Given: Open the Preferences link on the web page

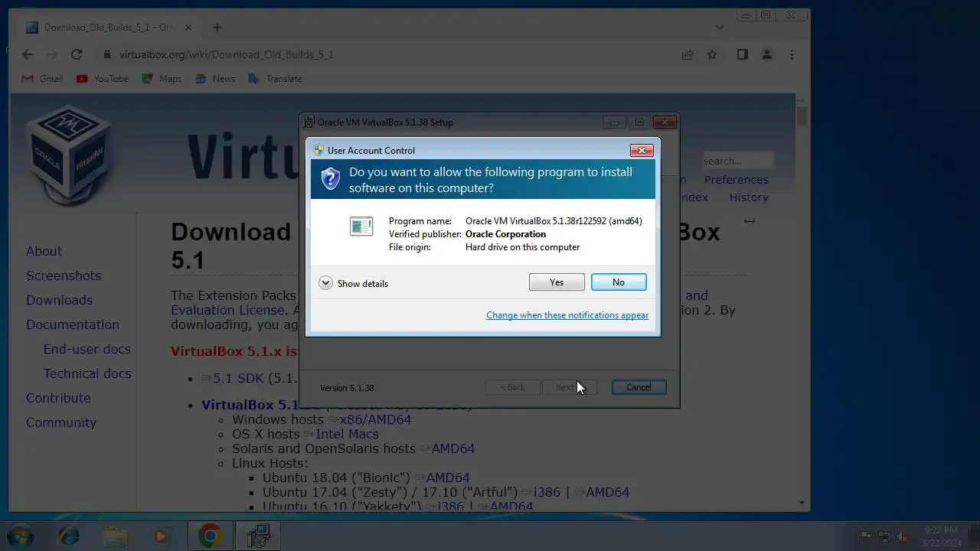Looking at the screenshot, I should pos(737,180).
